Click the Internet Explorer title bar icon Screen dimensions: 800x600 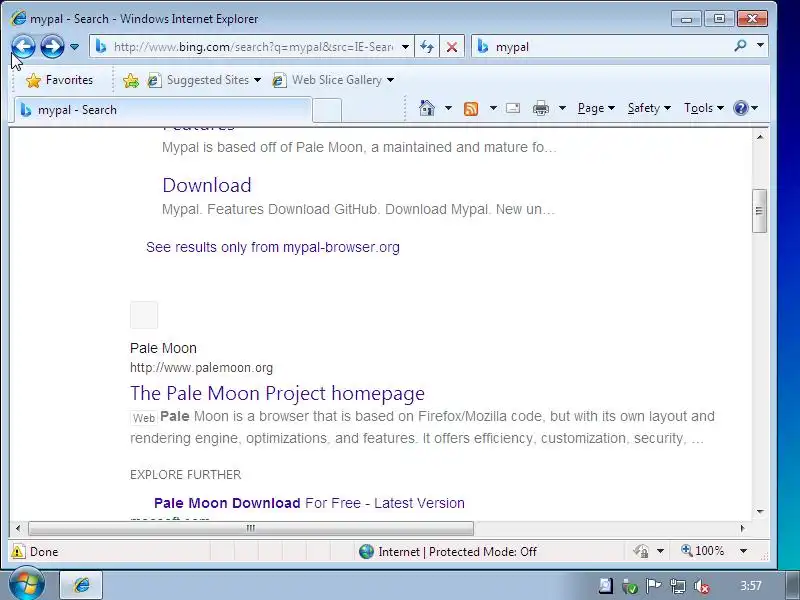tap(18, 18)
